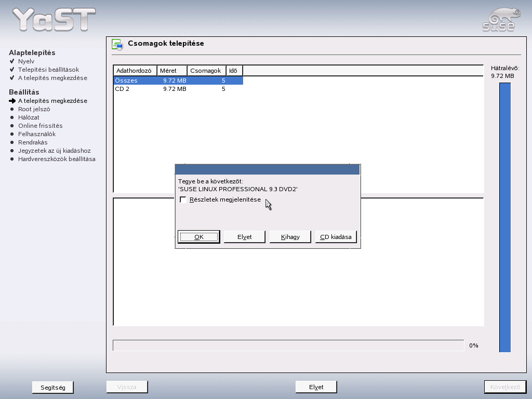Click the blue title bar of the dialog
This screenshot has width=532, height=399.
(x=268, y=169)
